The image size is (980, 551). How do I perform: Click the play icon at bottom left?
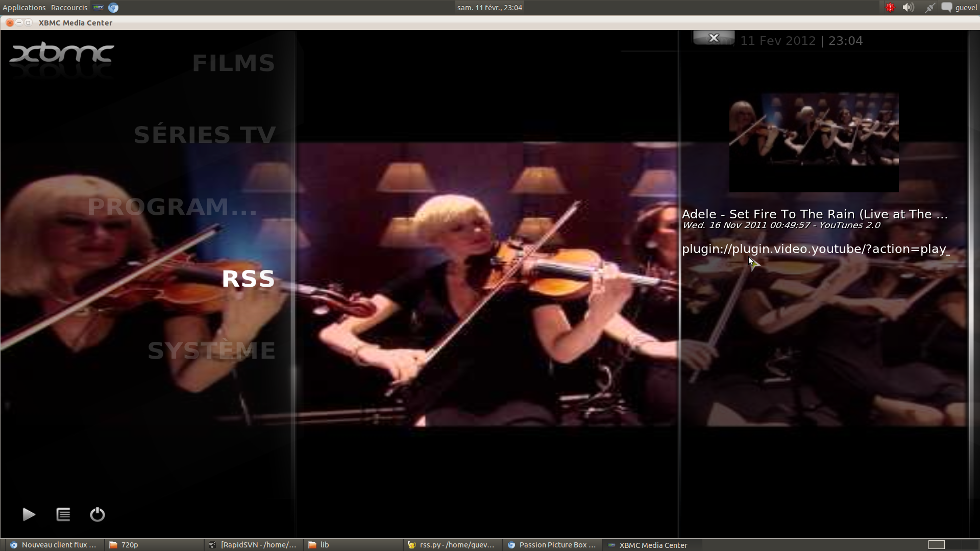[x=29, y=514]
